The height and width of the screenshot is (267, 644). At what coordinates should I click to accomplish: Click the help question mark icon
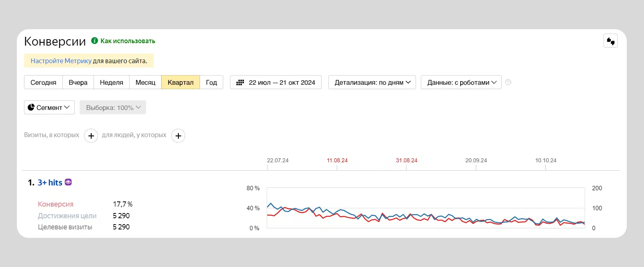pos(508,82)
